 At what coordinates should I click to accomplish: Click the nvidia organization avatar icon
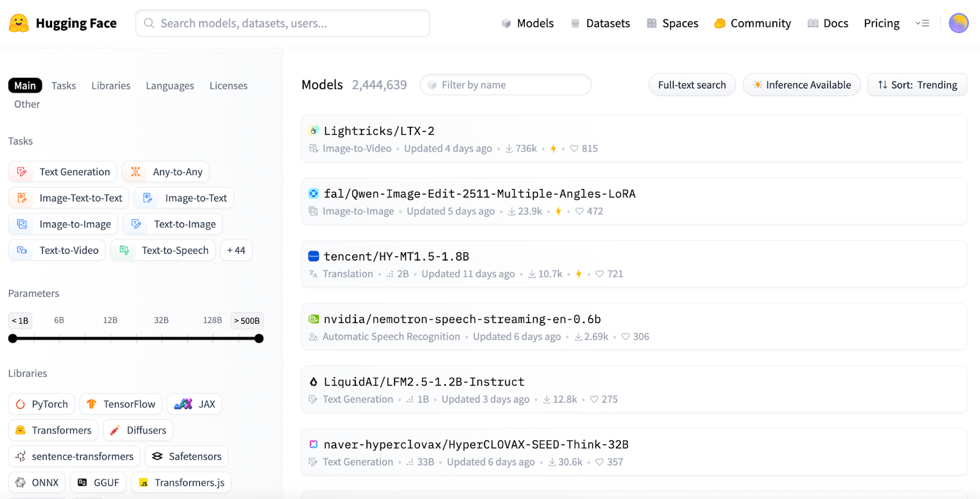pos(314,319)
